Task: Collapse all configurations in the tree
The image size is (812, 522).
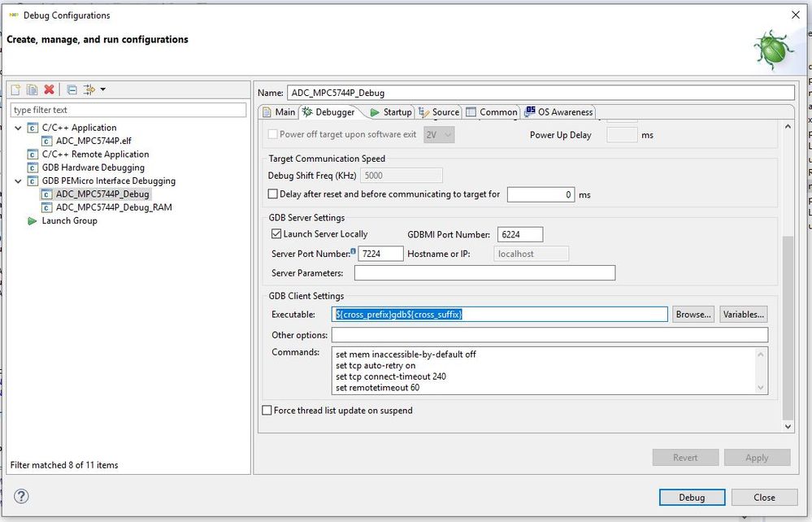Action: (x=72, y=89)
